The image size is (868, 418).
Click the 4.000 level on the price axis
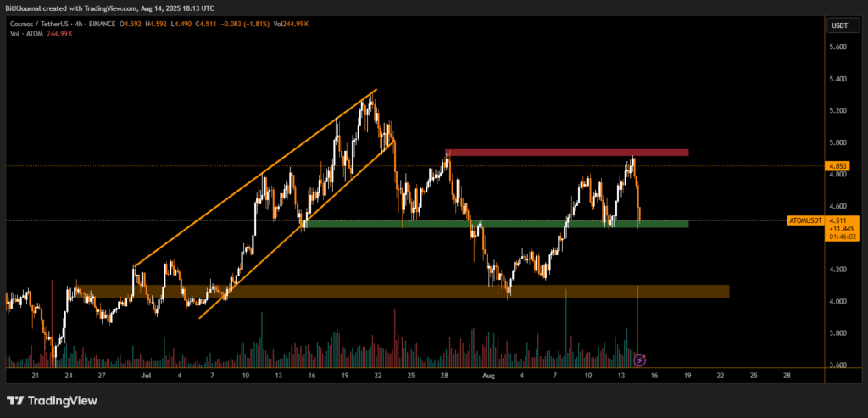tap(837, 302)
